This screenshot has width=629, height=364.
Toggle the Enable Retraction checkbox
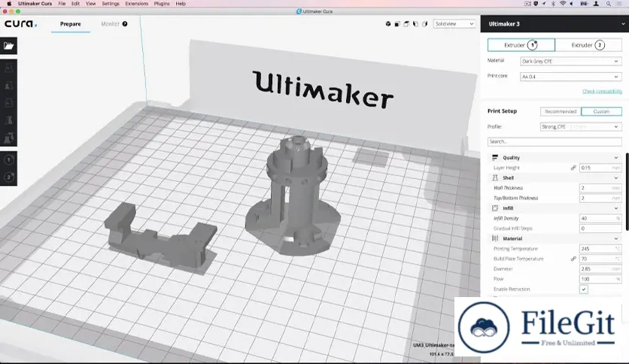pos(584,289)
